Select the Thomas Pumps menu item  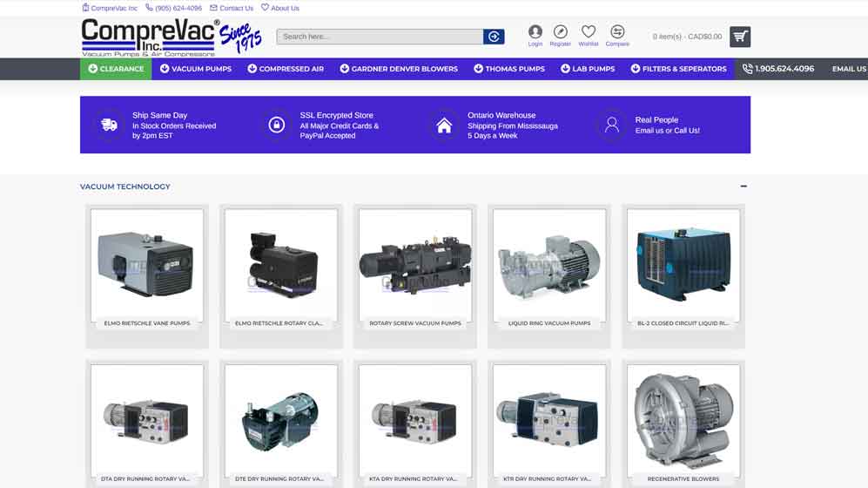(x=508, y=69)
